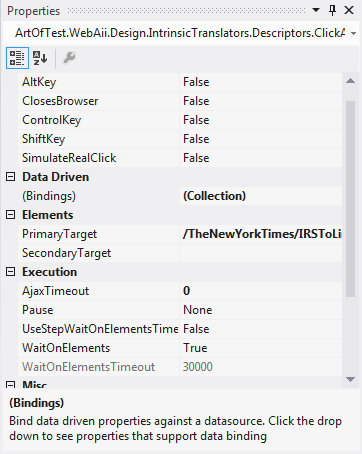This screenshot has width=362, height=454.
Task: Open window position dropdown arrow
Action: [x=316, y=10]
